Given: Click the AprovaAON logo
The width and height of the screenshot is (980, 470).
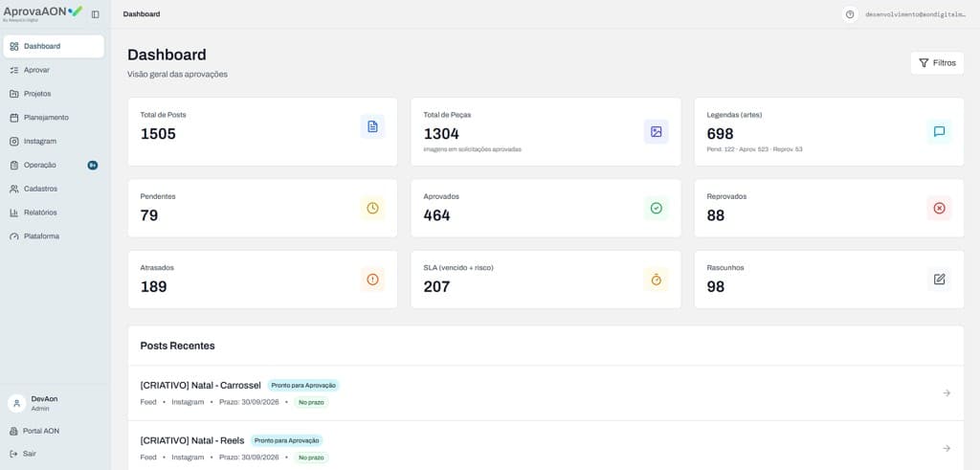Looking at the screenshot, I should [x=42, y=11].
